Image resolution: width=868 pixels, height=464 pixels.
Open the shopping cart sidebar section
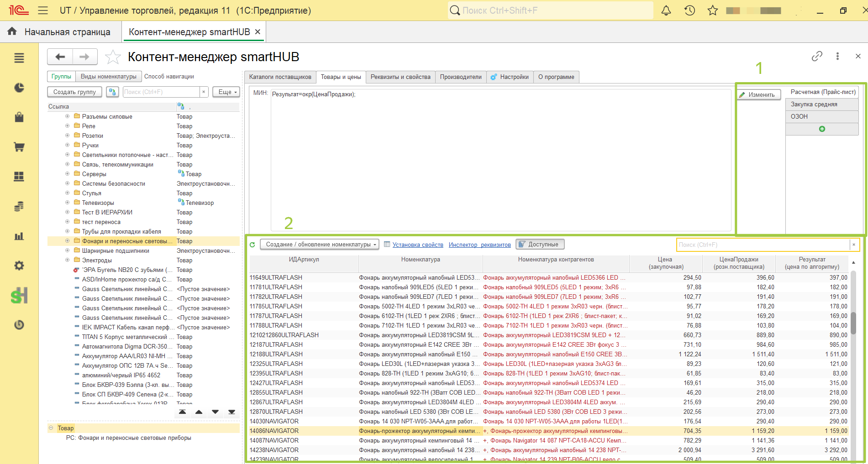[x=19, y=147]
